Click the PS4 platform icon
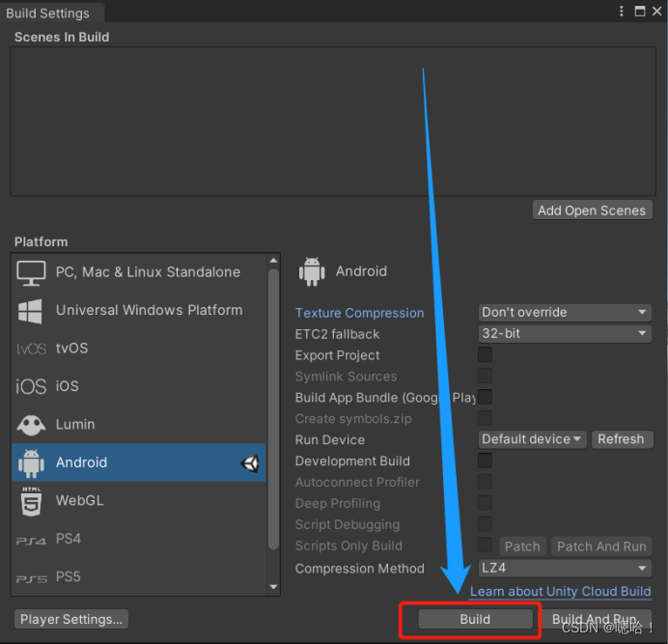Screen dimensions: 668x644 click(31, 541)
